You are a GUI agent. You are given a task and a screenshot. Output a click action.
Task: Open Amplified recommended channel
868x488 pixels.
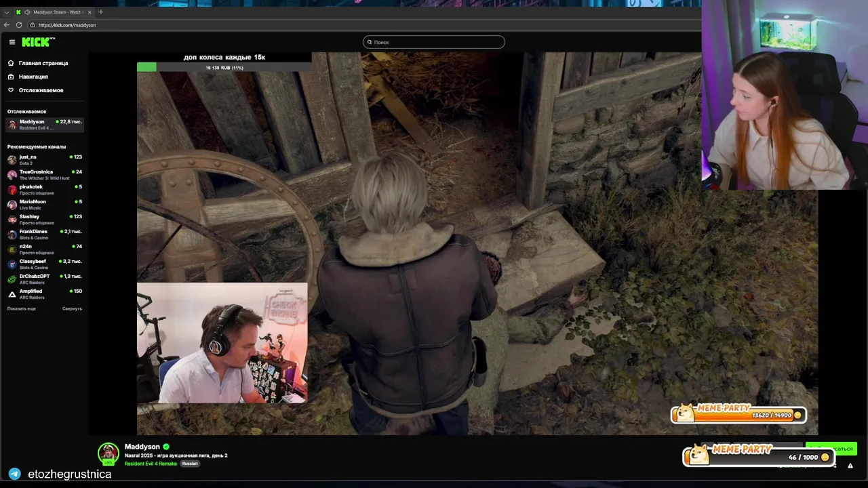(x=44, y=294)
